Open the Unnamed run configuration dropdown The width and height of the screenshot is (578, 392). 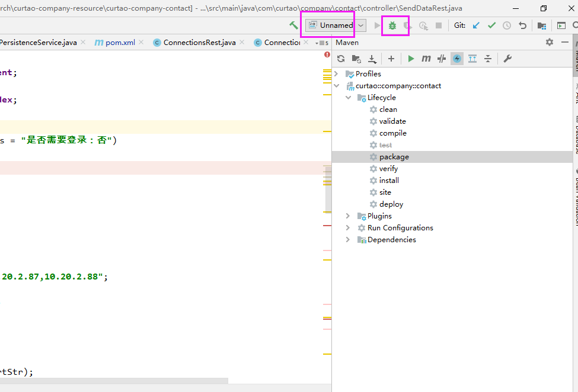(360, 25)
